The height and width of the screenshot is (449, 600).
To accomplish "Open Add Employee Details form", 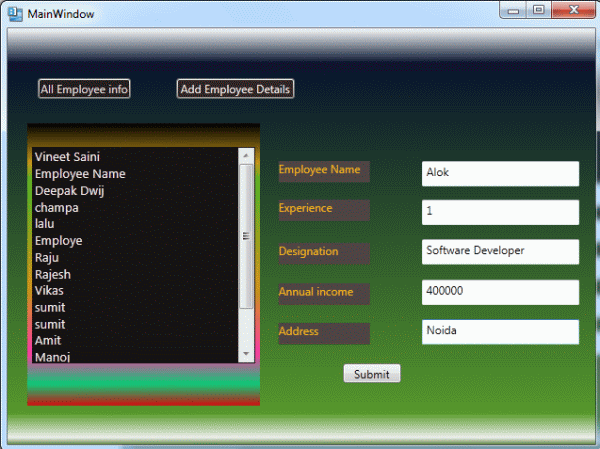I will tap(235, 89).
